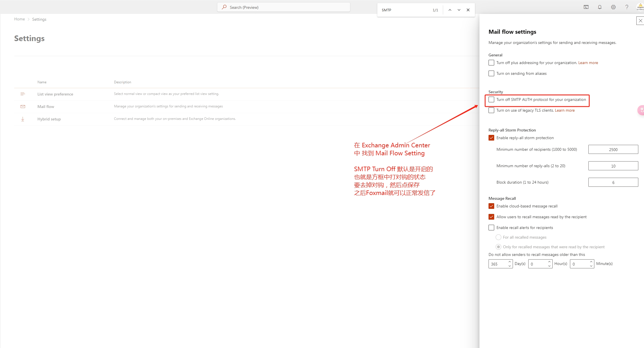
Task: Open the notifications bell
Action: tap(599, 7)
